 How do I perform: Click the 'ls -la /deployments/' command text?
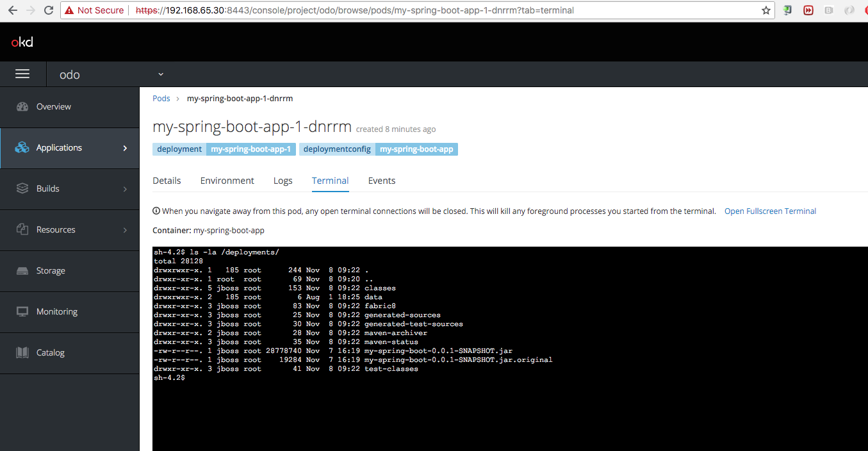coord(234,252)
